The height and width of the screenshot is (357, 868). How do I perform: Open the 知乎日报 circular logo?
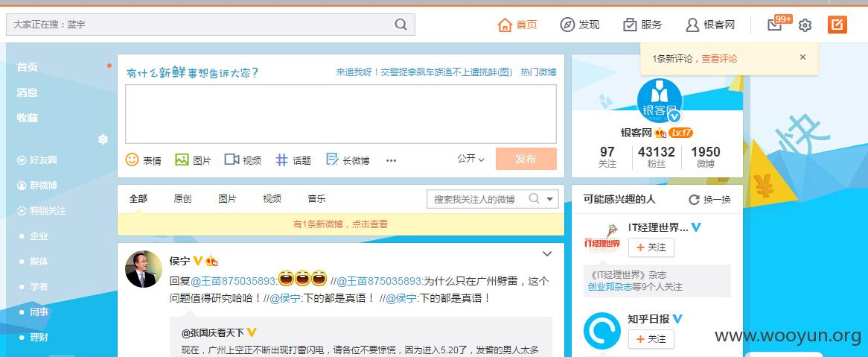click(x=603, y=331)
